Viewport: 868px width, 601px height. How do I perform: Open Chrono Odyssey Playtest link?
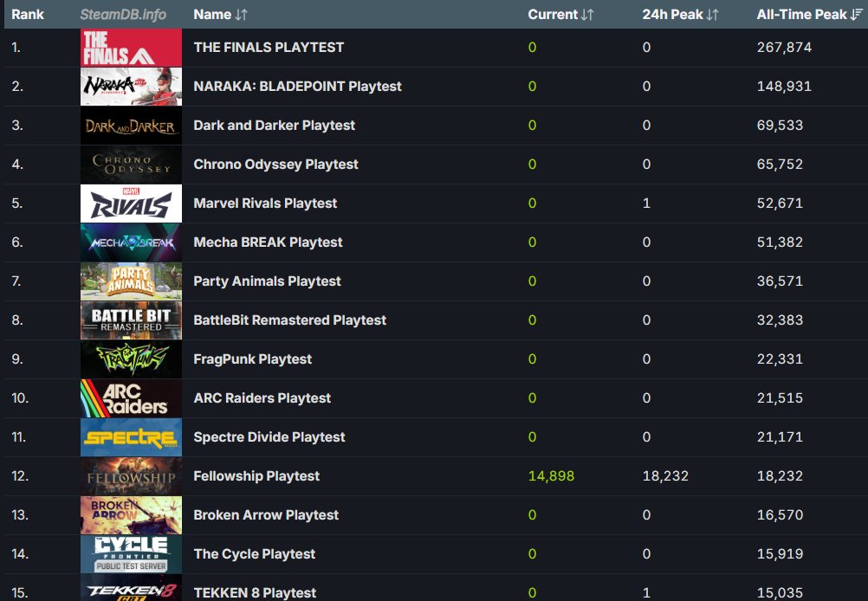[x=275, y=165]
